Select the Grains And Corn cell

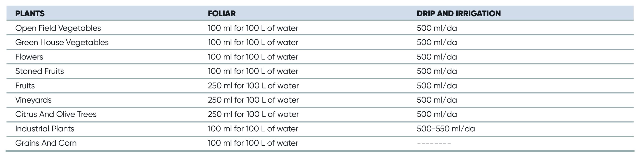point(46,143)
